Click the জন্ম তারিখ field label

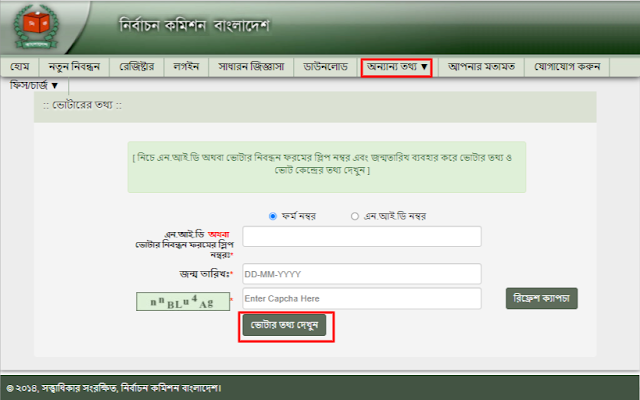206,274
